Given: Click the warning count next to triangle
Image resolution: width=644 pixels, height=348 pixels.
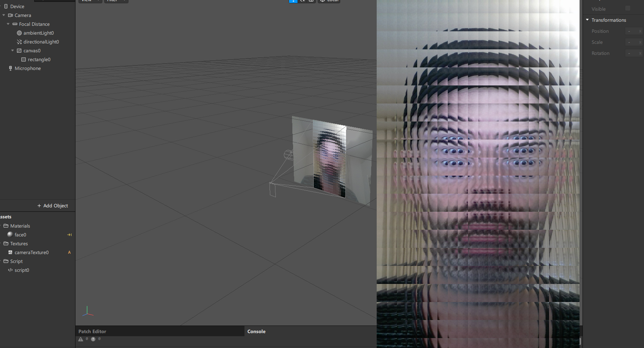Looking at the screenshot, I should (x=87, y=339).
